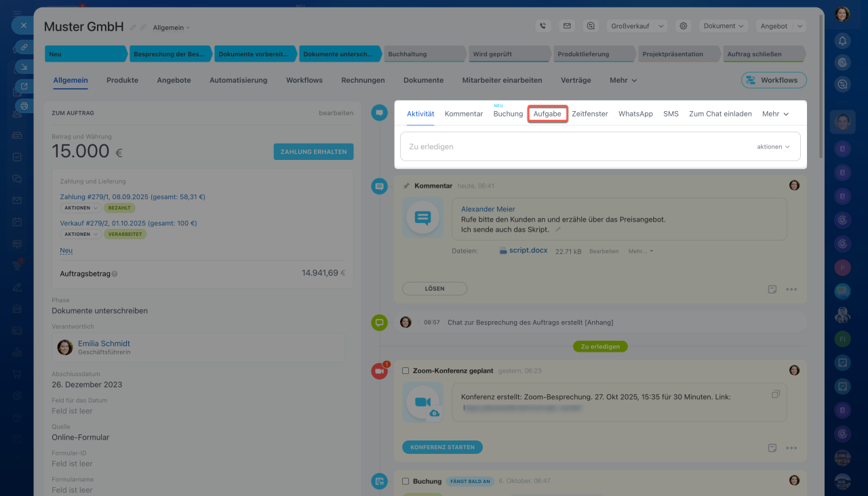Open the Dokument dropdown menu
Image resolution: width=868 pixels, height=496 pixels.
(724, 26)
